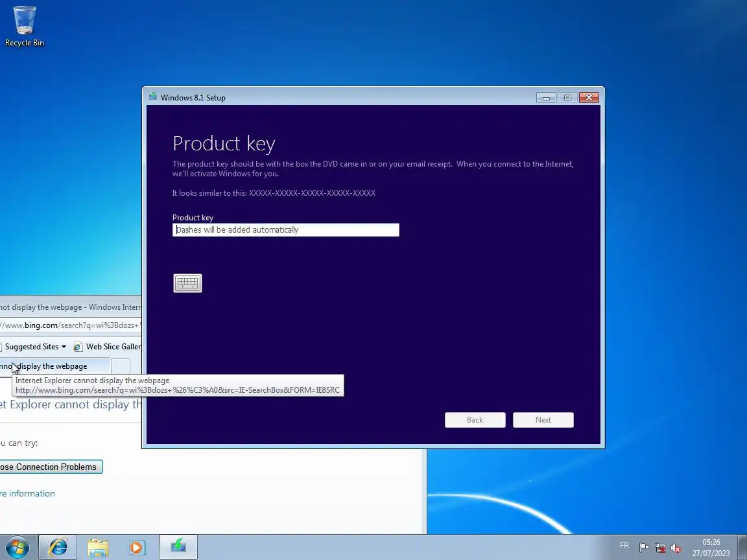Open the Action Center flag icon

[644, 548]
